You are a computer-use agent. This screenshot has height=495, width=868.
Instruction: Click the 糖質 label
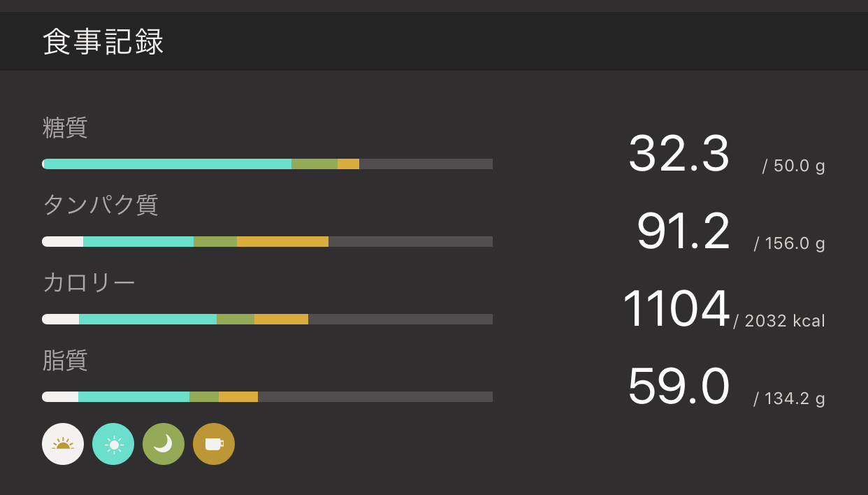tap(65, 128)
